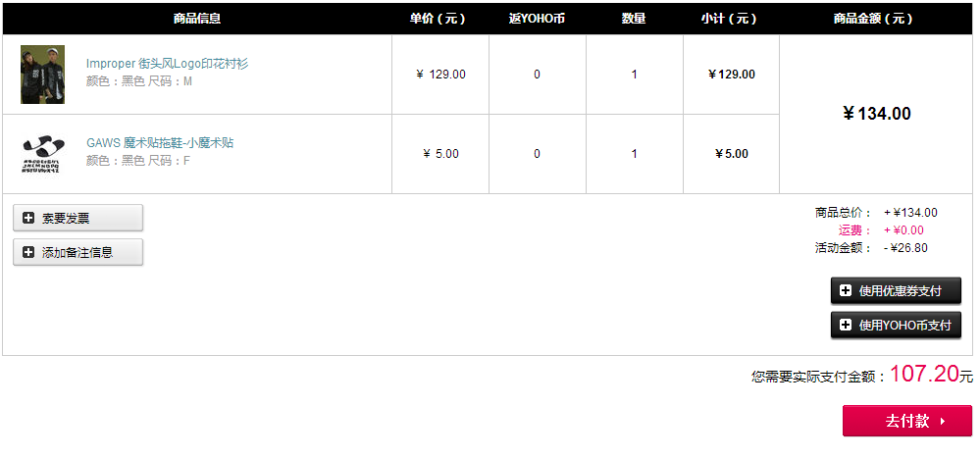Image resolution: width=980 pixels, height=457 pixels.
Task: Open the GAWS slipper product thumbnail
Action: pos(42,154)
